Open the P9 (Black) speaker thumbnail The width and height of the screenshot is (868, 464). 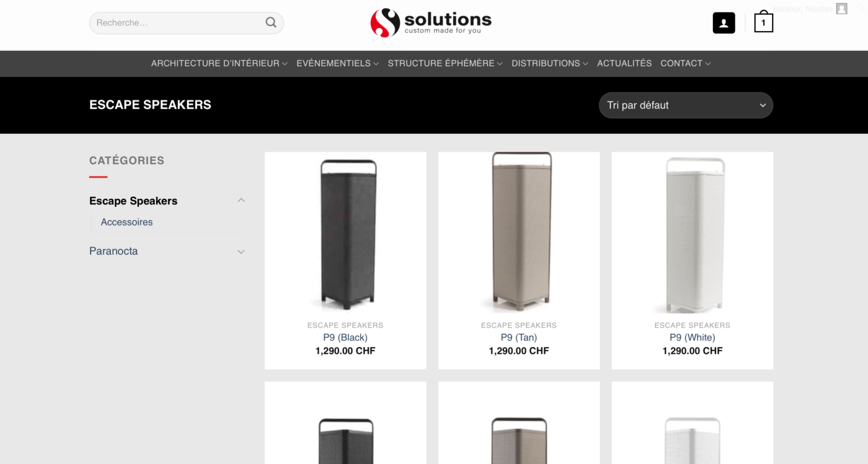pos(345,233)
